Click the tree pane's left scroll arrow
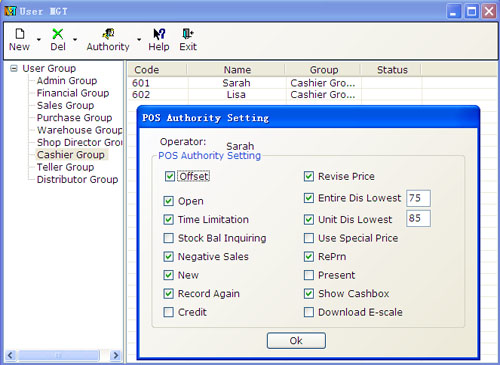Screen dimensions: 500x365 10,355
